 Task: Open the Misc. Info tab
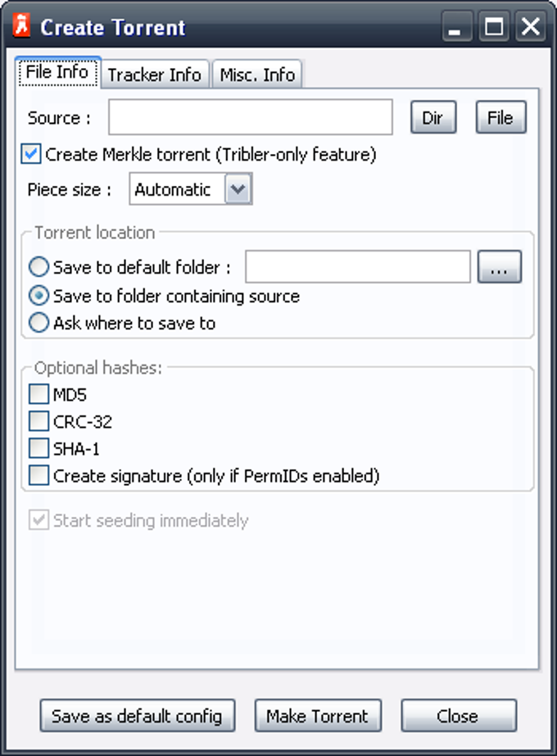tap(256, 75)
